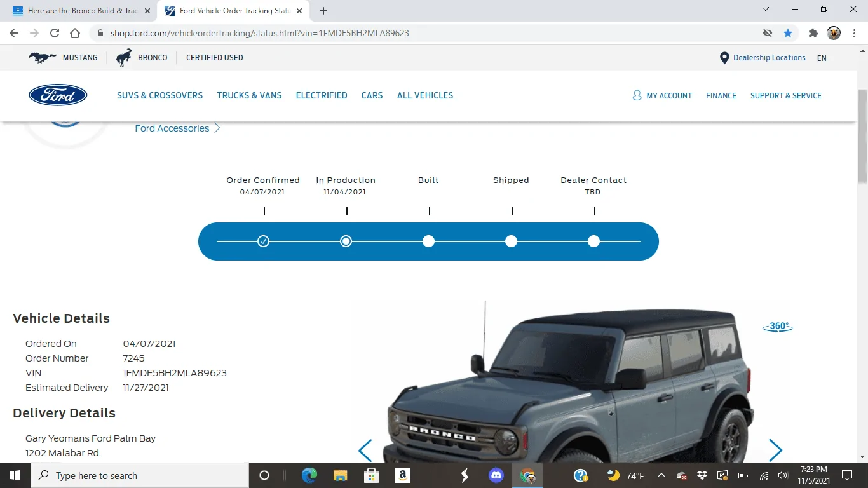The height and width of the screenshot is (488, 868).
Task: Open Trucks & Vans menu
Action: [249, 95]
